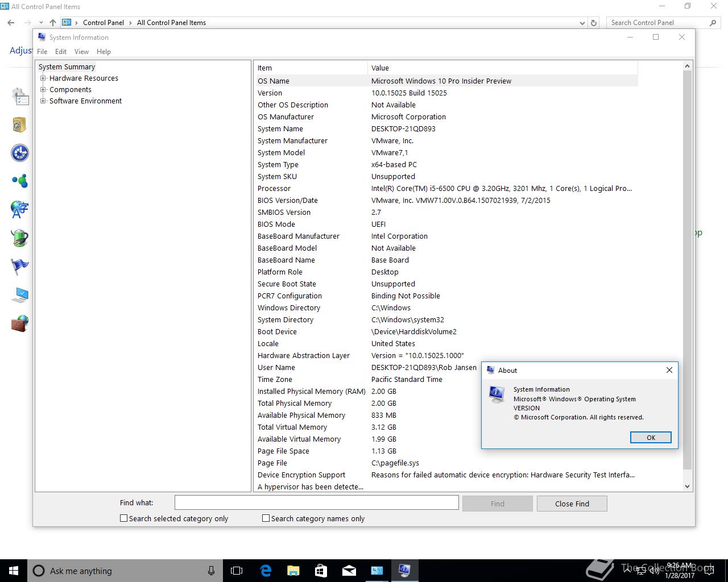
Task: Click the Item column header
Action: (311, 68)
